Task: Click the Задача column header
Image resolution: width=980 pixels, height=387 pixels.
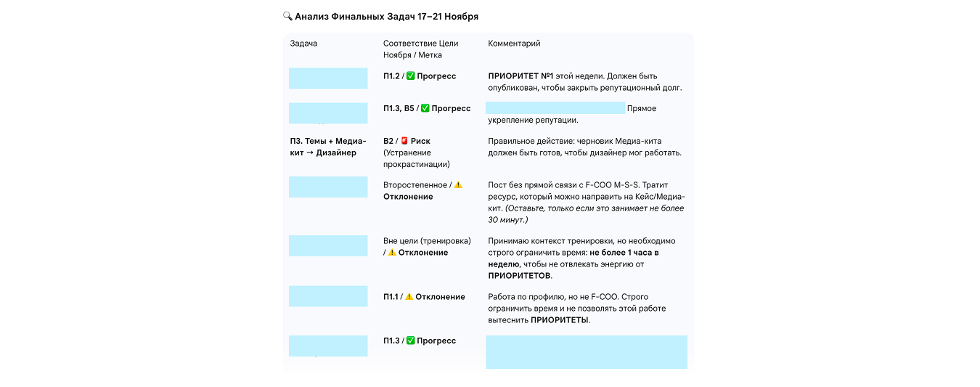Action: coord(303,44)
